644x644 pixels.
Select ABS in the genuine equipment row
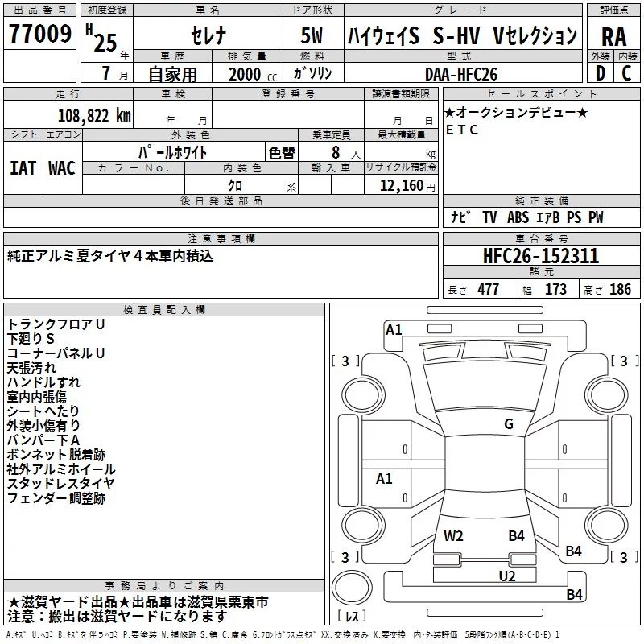[x=518, y=217]
